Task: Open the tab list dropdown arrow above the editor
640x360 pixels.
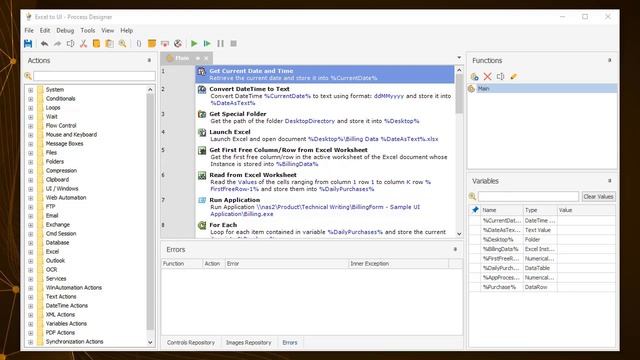Action: tap(459, 58)
